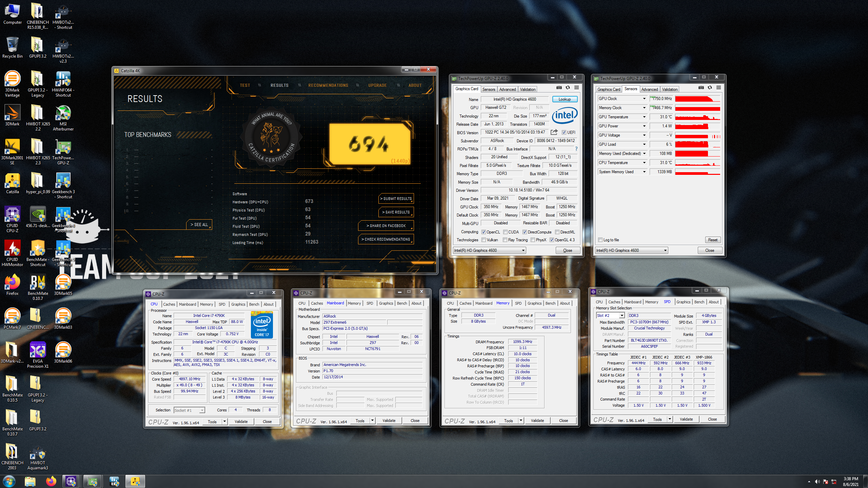Toggle the CUDA checkbox in GPU-Z

505,232
